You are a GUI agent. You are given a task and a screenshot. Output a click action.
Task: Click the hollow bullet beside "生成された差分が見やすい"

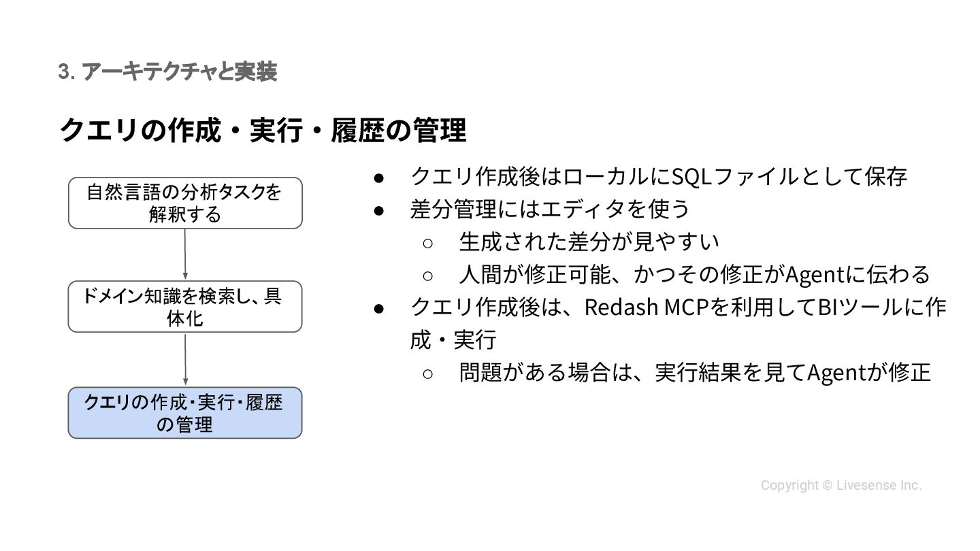[428, 242]
